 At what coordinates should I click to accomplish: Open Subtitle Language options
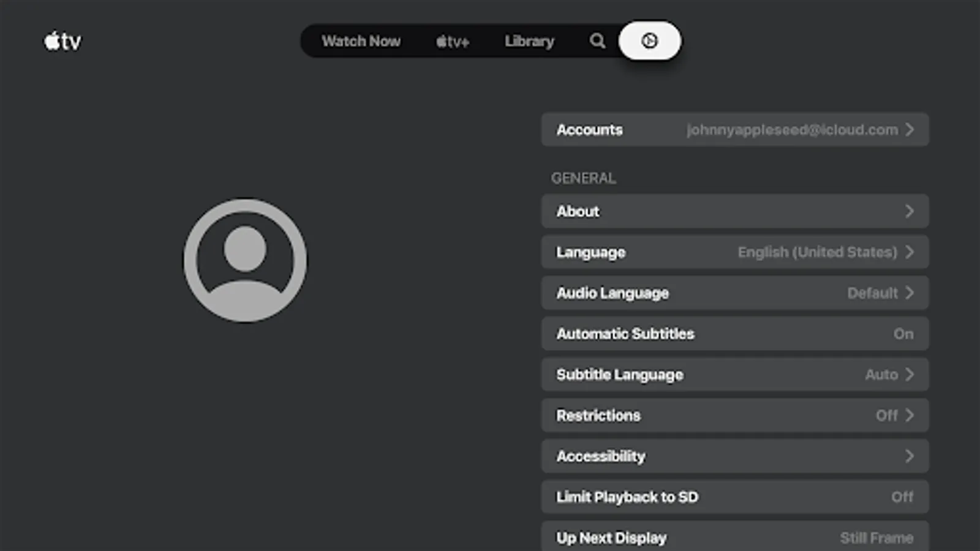pyautogui.click(x=735, y=375)
